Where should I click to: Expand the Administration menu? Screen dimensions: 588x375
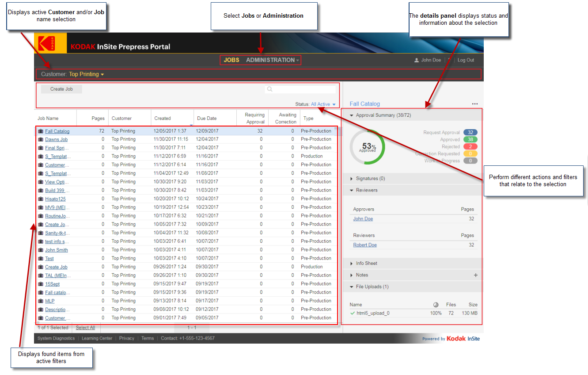pos(272,60)
